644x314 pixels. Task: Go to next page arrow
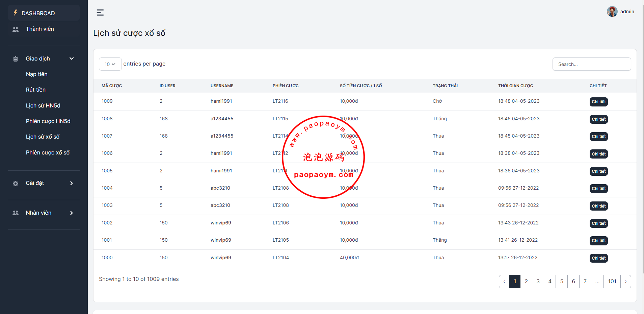click(625, 282)
